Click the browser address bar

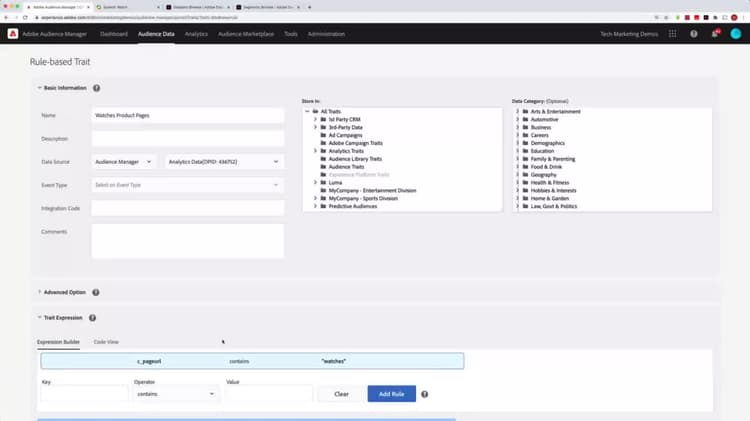click(335, 17)
